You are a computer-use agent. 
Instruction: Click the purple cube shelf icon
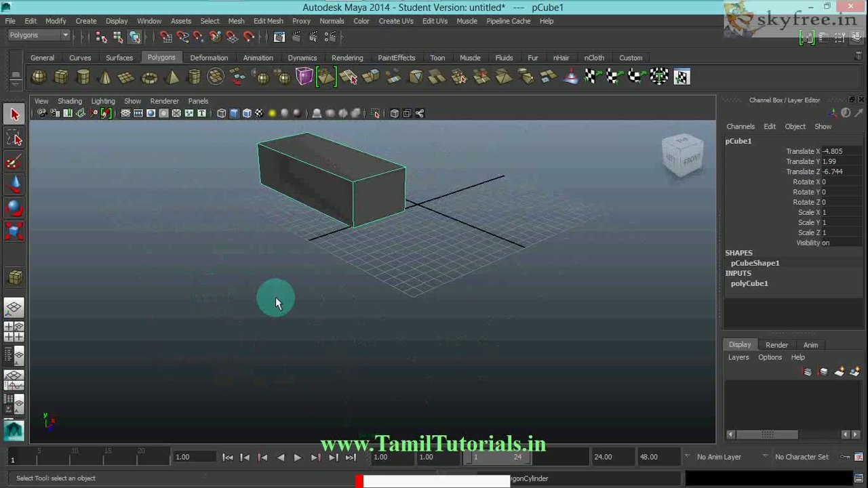[x=304, y=77]
